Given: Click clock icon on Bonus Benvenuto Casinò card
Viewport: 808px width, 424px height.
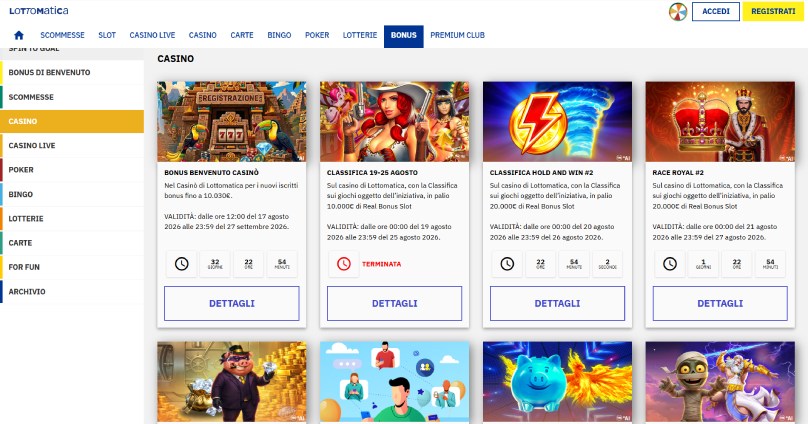Looking at the screenshot, I should click(x=181, y=264).
